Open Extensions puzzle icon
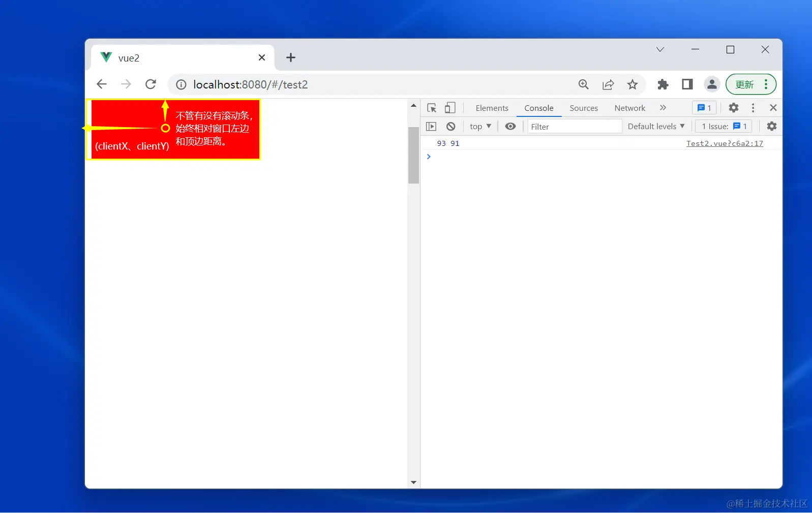812x513 pixels. [663, 84]
